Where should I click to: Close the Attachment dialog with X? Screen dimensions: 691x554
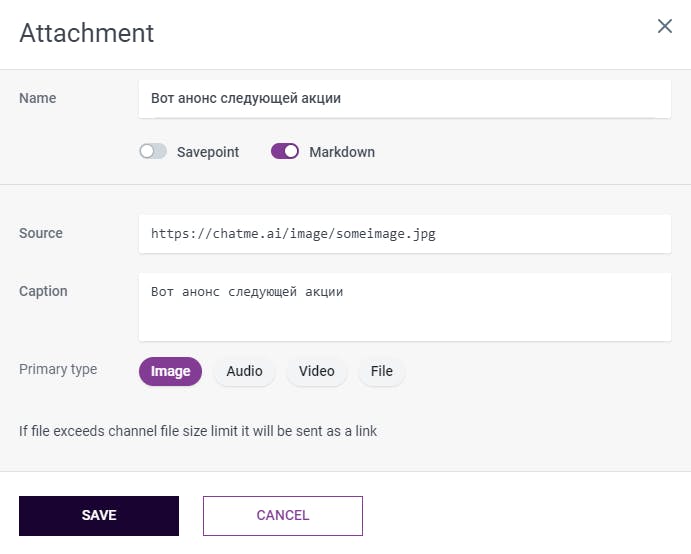point(664,26)
